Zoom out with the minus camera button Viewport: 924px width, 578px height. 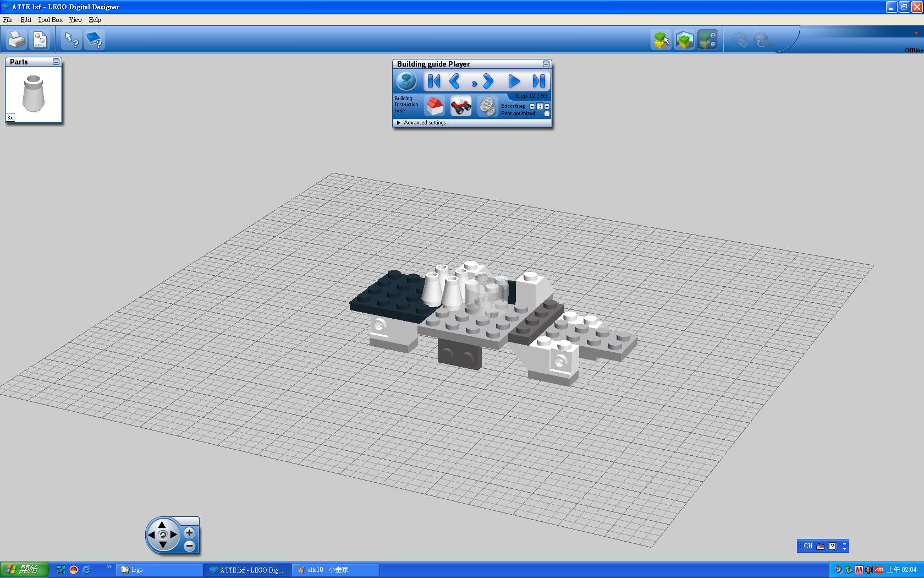point(189,546)
